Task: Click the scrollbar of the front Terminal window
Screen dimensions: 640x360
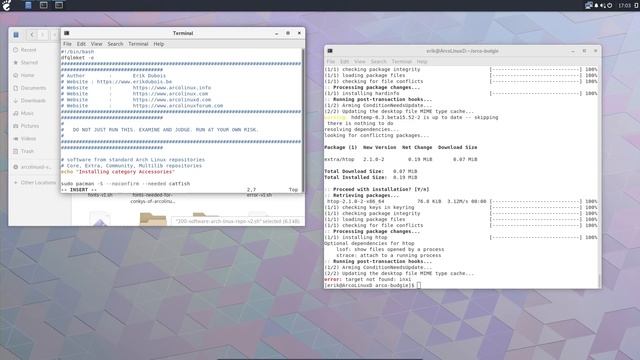Action: click(302, 120)
